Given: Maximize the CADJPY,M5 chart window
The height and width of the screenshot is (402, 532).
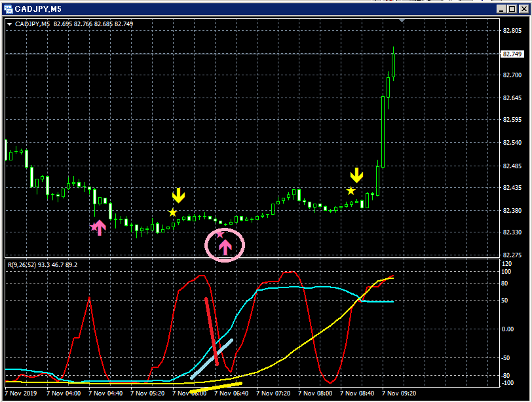Looking at the screenshot, I should coord(512,9).
